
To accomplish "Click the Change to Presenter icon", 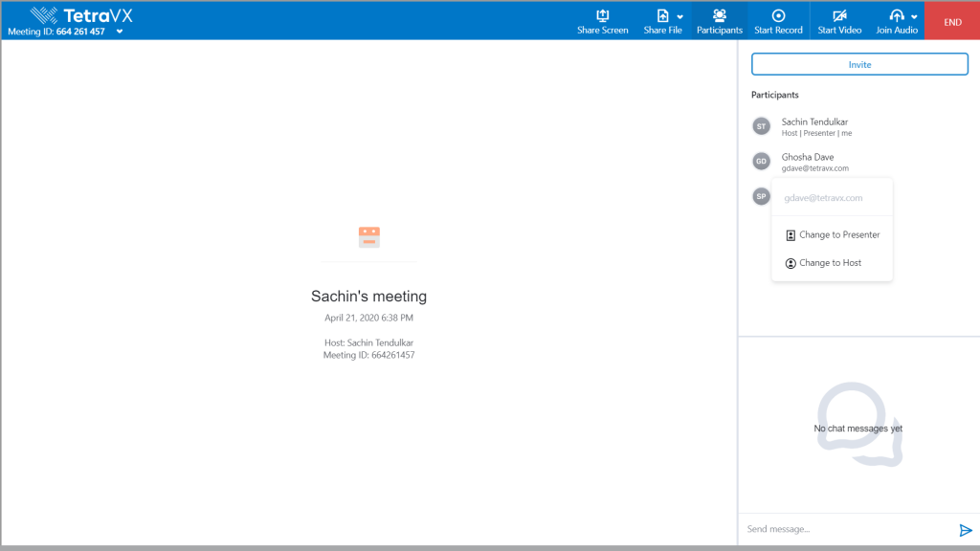I will [790, 235].
